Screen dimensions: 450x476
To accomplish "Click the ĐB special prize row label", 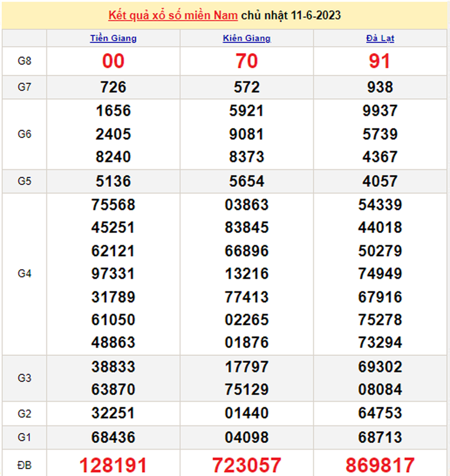I will pos(24,465).
